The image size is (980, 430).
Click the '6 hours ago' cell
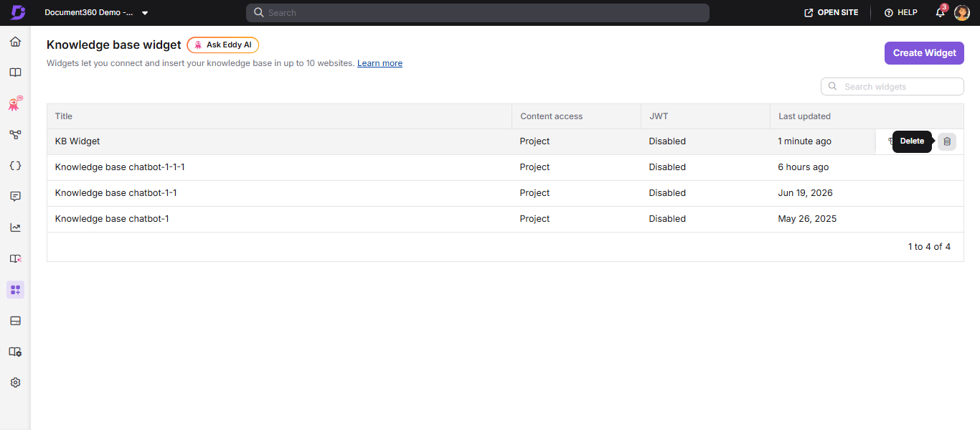click(804, 167)
